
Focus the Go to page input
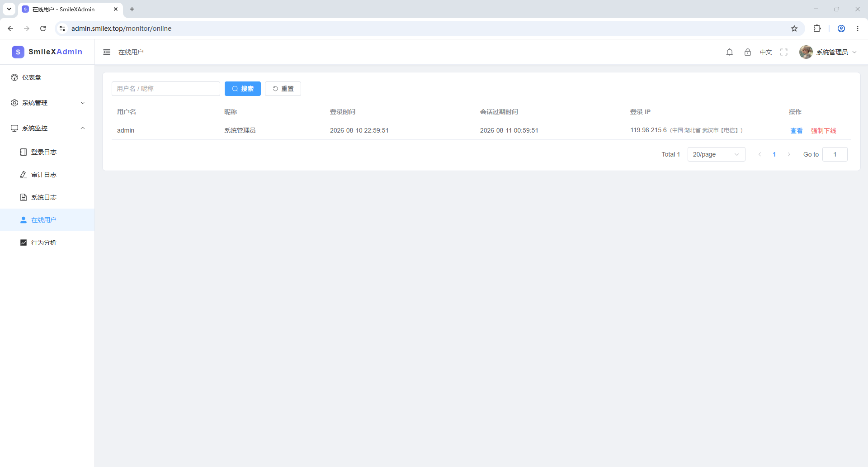point(835,154)
